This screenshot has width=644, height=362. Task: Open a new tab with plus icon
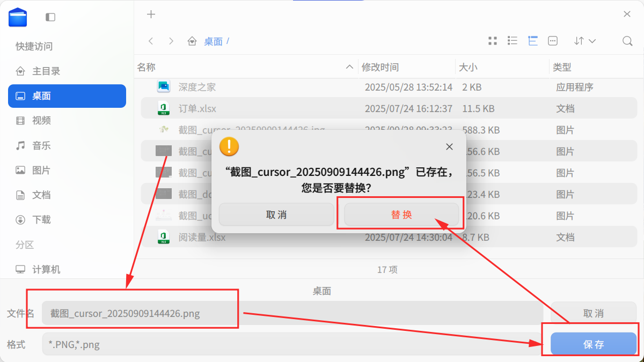(x=151, y=14)
